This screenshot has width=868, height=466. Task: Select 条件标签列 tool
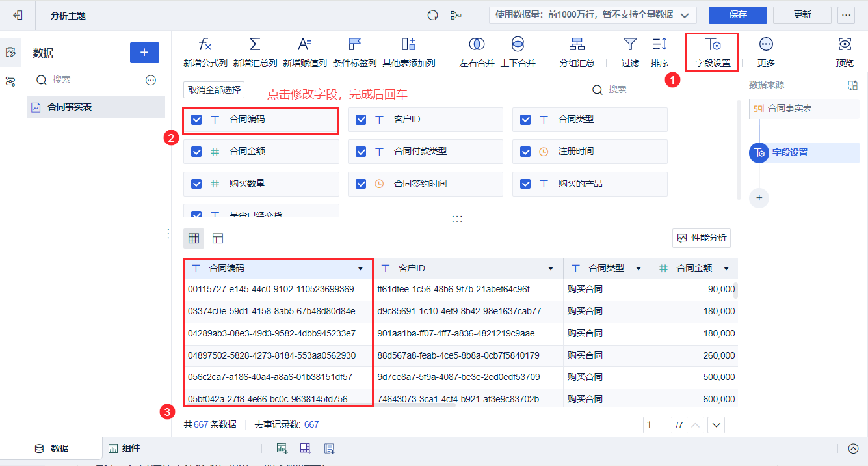[x=354, y=52]
